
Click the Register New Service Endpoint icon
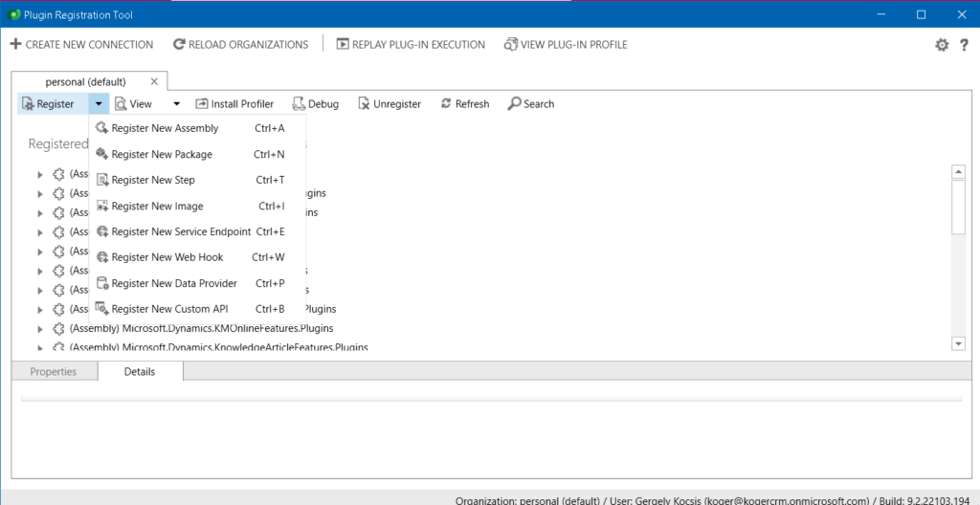[102, 231]
